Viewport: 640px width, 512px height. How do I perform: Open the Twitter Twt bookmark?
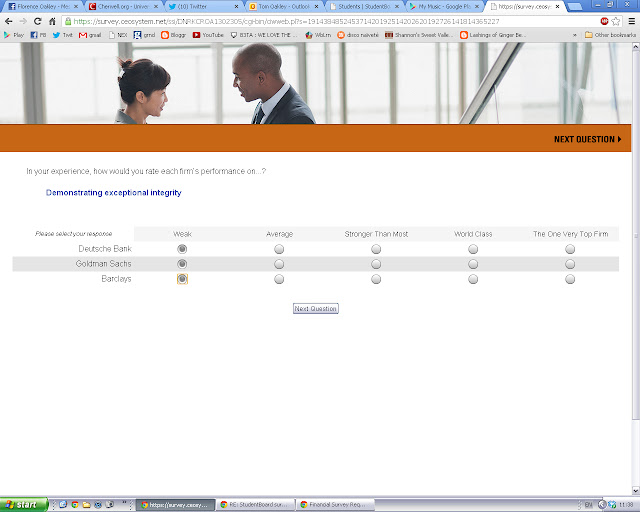tap(62, 35)
